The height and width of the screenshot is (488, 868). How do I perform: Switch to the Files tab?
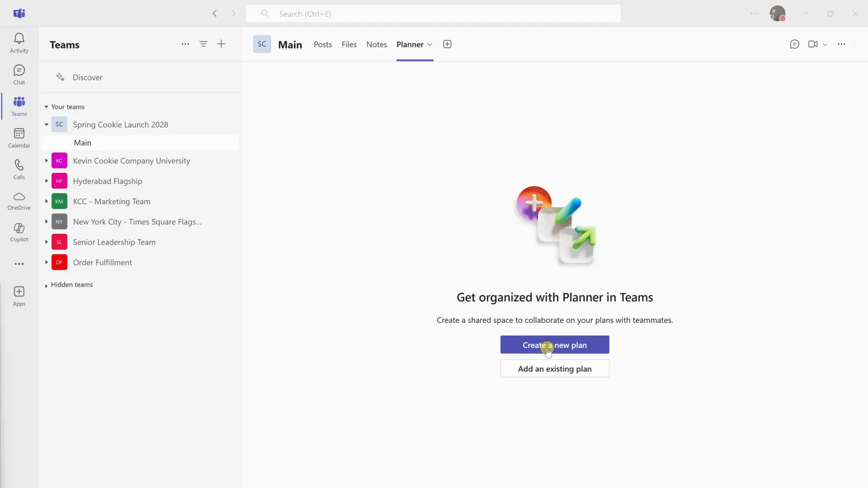[x=349, y=44]
